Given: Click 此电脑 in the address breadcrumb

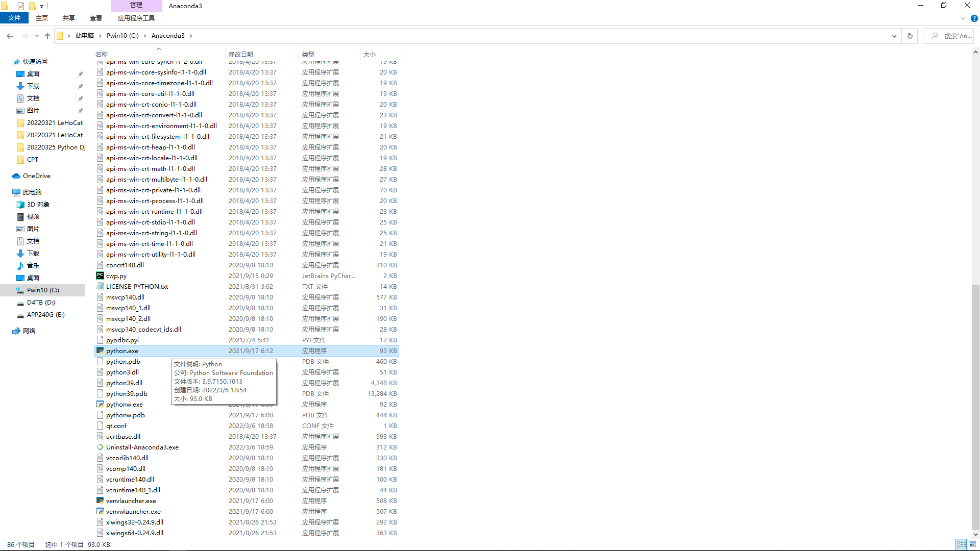Looking at the screenshot, I should tap(85, 36).
